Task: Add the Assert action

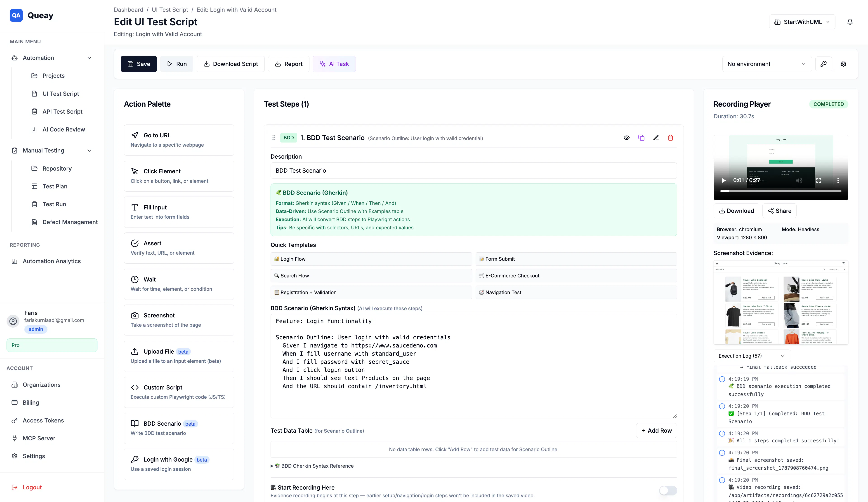Action: click(x=179, y=248)
